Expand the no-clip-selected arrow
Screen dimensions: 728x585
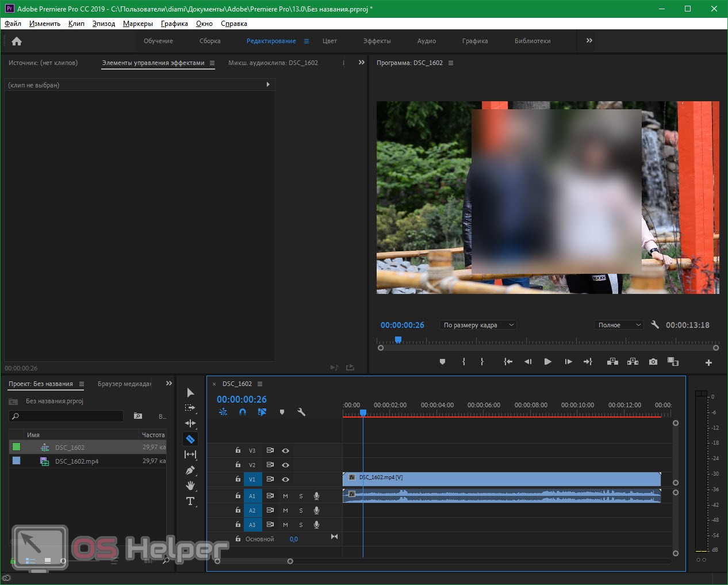(x=268, y=85)
